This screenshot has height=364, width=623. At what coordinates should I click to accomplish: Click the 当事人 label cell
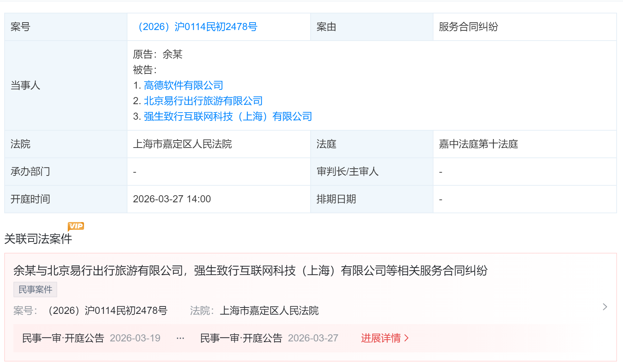[66, 85]
